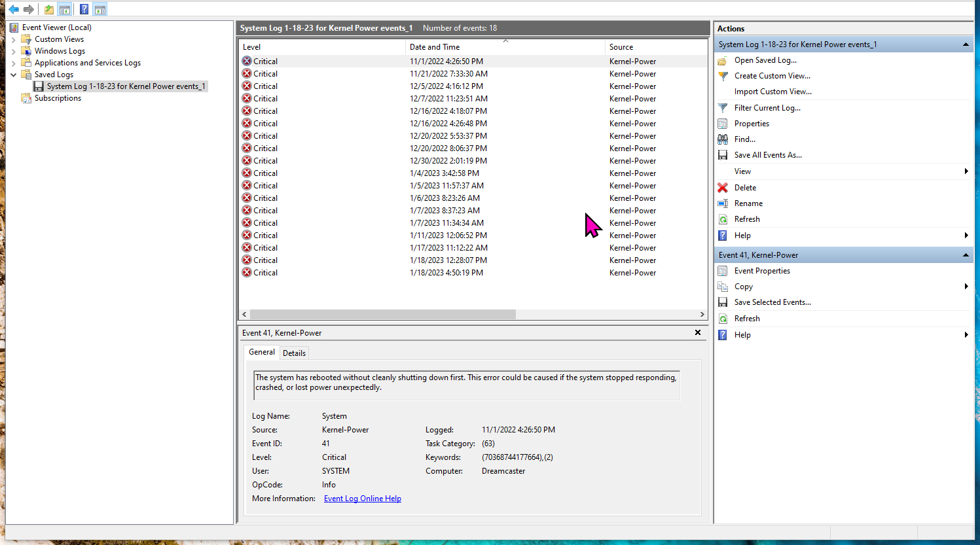980x545 pixels.
Task: Click the horizontal scrollbar of the event list
Action: [383, 315]
